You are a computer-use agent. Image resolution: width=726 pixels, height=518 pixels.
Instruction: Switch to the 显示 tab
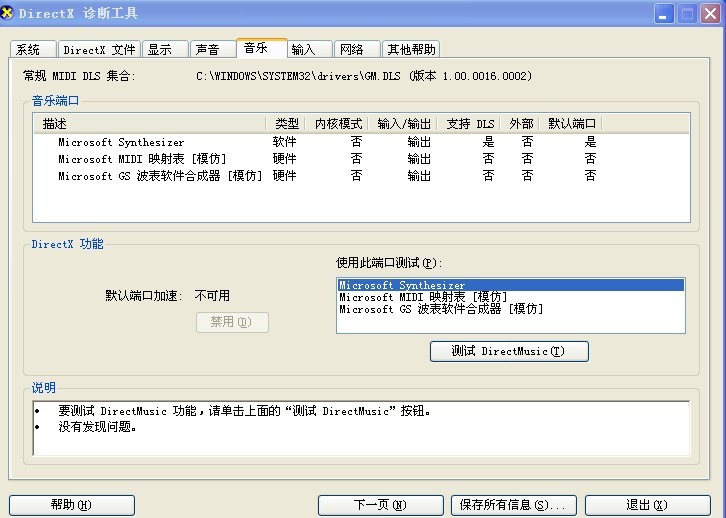coord(165,49)
